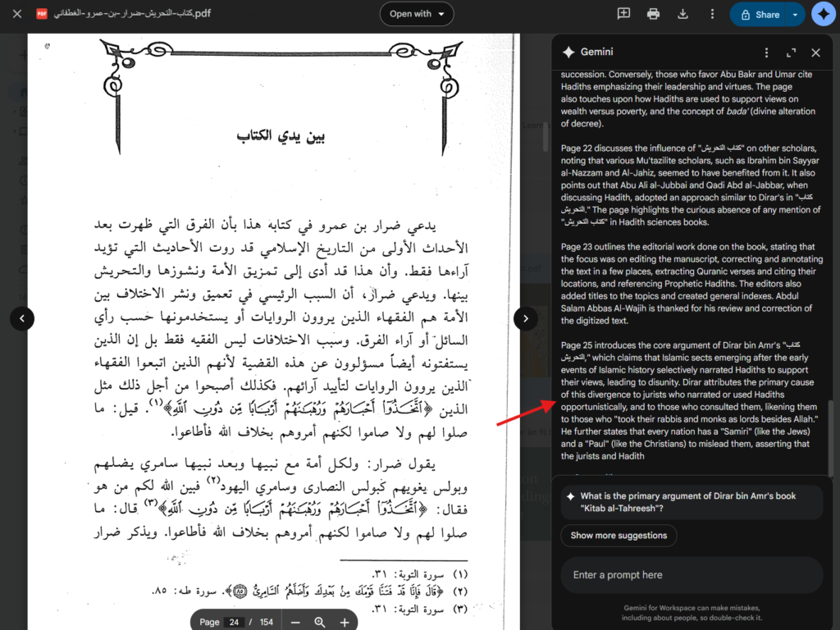Toggle the Gemini sparkle button in top bar
Image resolution: width=840 pixels, height=630 pixels.
[824, 14]
